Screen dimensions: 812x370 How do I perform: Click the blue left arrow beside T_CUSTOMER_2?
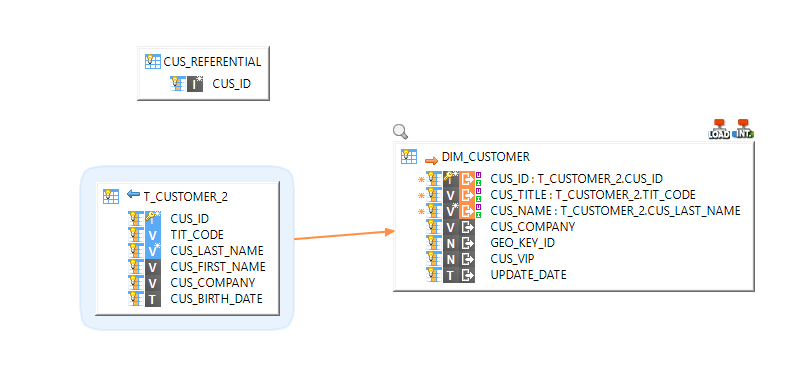[x=133, y=194]
